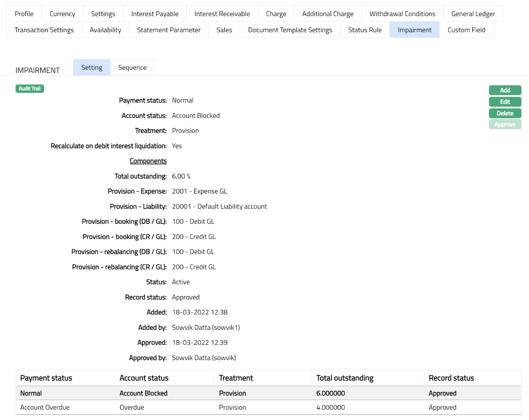Image resolution: width=529 pixels, height=420 pixels.
Task: Click the grayed-out Approve button
Action: (505, 124)
